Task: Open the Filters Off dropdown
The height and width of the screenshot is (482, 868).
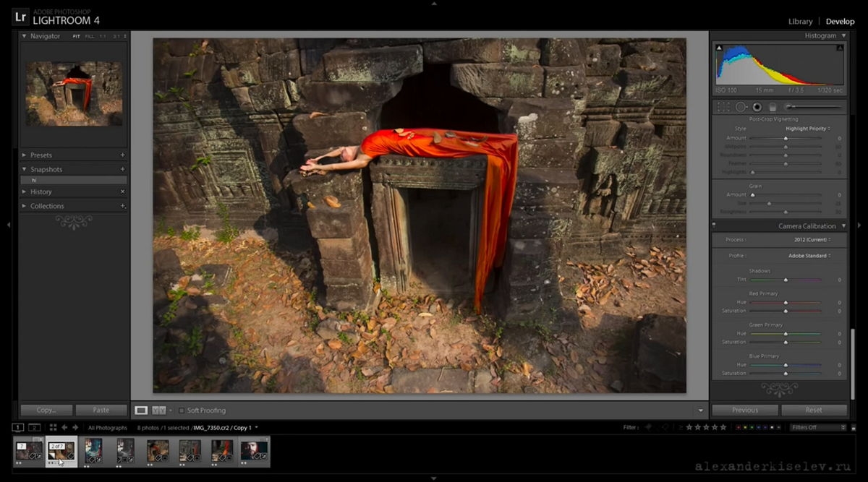Action: [x=817, y=428]
